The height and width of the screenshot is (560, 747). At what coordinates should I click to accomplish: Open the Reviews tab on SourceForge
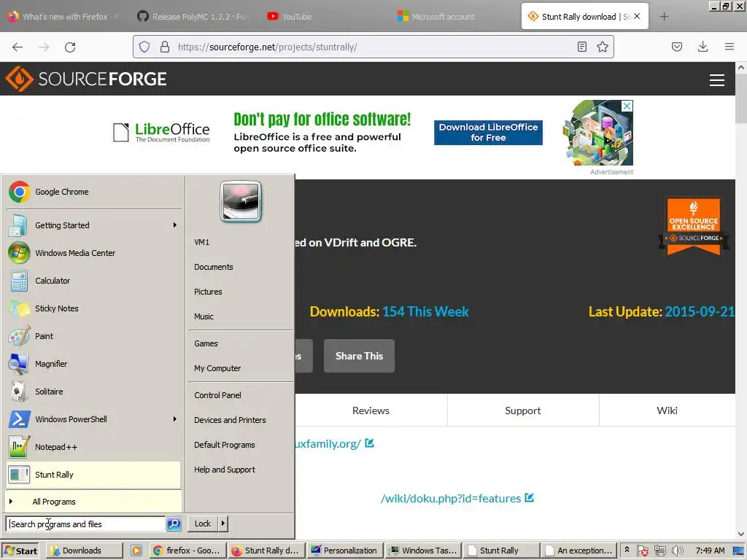[371, 411]
